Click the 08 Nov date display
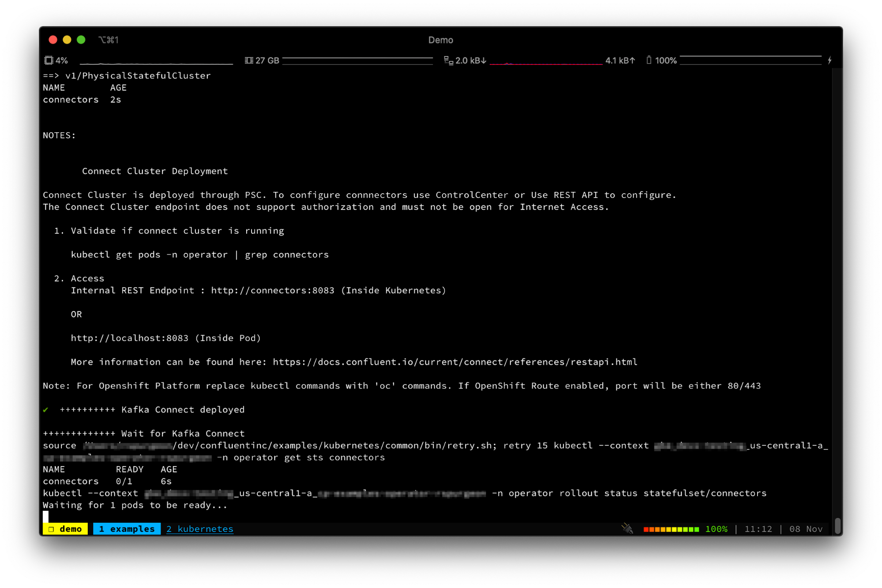Screen dimensions: 882x588 coord(806,528)
